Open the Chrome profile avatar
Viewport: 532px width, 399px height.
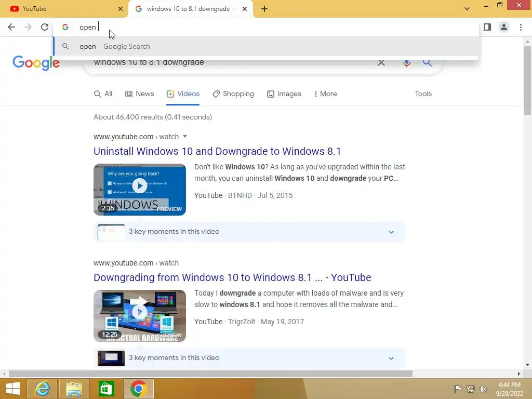504,27
